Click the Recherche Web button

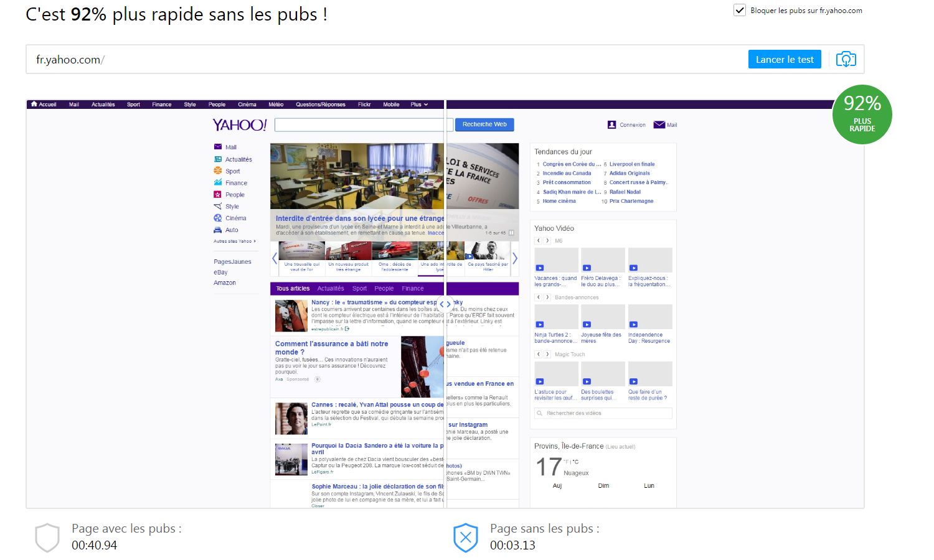coord(484,124)
